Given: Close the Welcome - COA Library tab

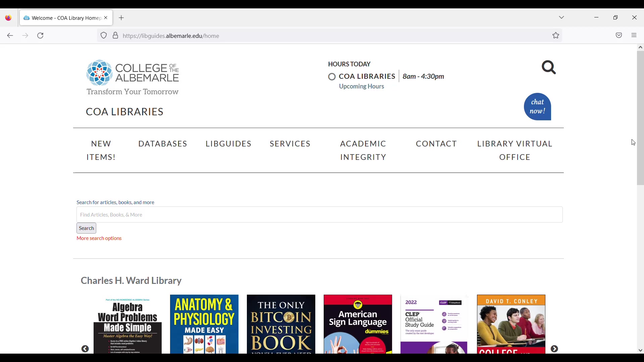Looking at the screenshot, I should pyautogui.click(x=106, y=18).
